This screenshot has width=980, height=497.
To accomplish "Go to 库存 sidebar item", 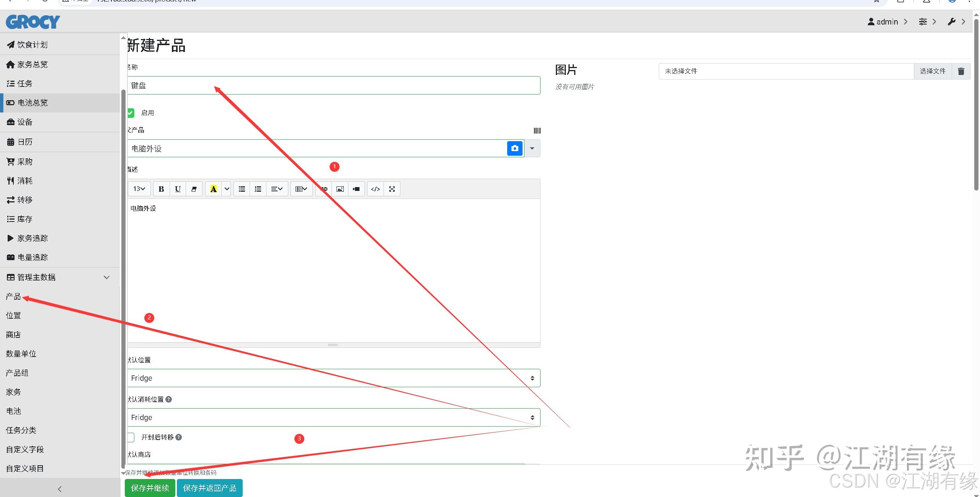I will 24,219.
